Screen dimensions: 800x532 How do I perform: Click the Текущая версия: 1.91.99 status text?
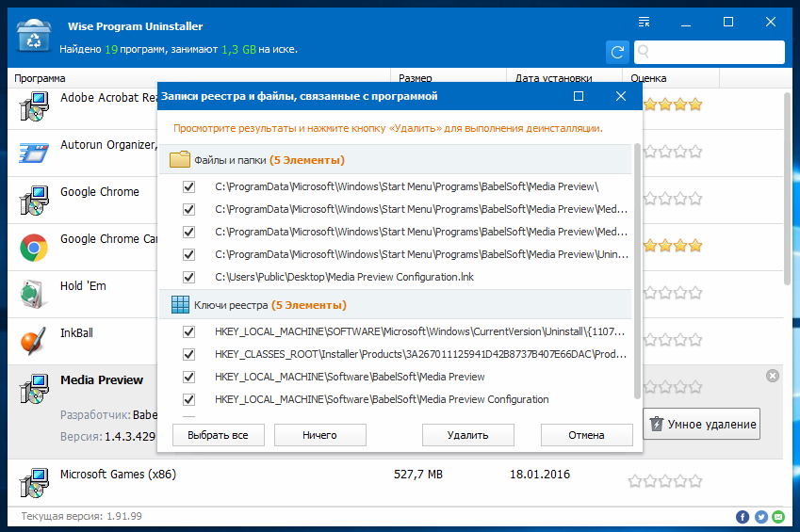[x=82, y=516]
